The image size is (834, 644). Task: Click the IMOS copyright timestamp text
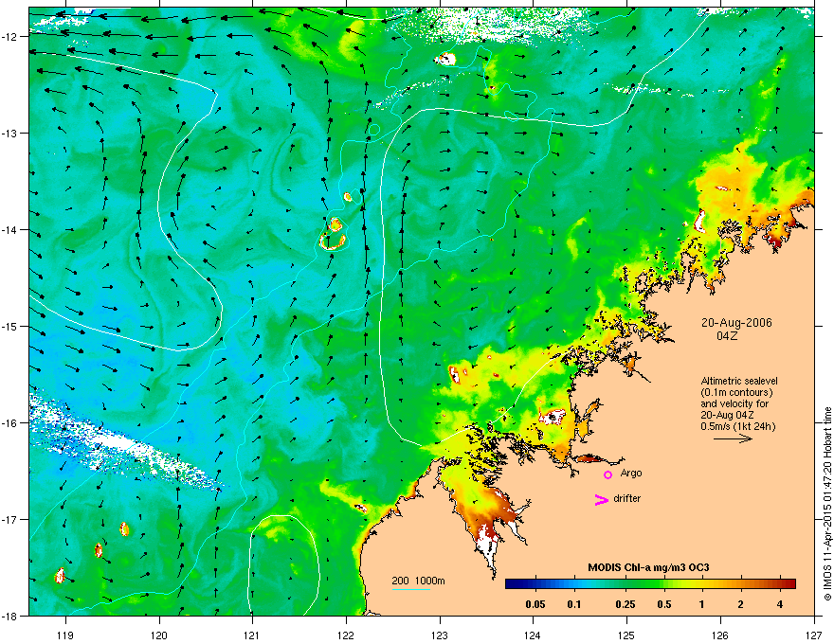point(827,503)
